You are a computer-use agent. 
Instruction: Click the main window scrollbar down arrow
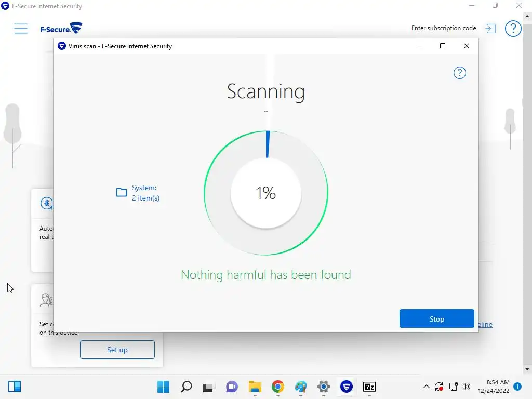pos(527,369)
